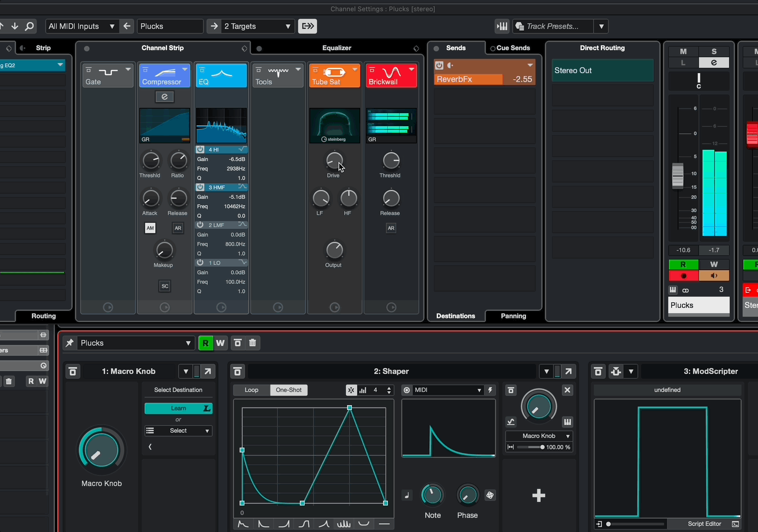Toggle the EQ 4 HI band power button

coord(200,150)
